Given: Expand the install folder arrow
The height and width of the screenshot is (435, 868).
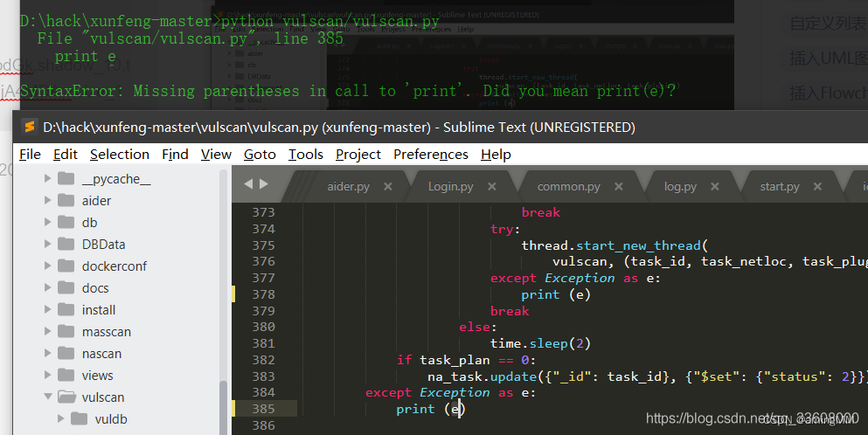Looking at the screenshot, I should click(x=47, y=309).
